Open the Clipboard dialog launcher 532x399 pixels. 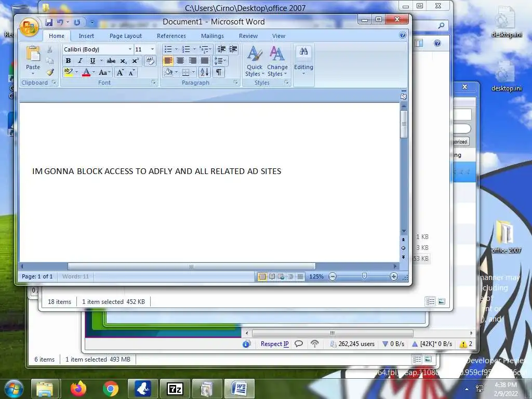pos(54,83)
